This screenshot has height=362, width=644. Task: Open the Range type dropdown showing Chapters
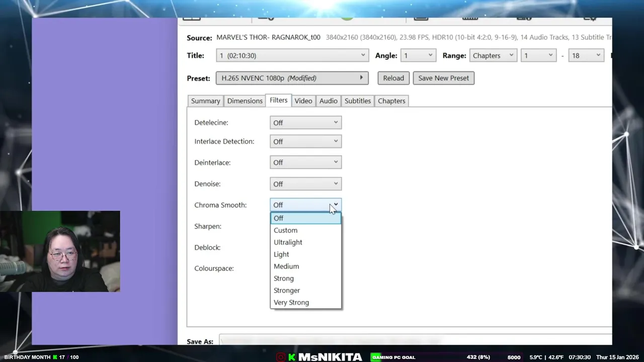point(493,55)
